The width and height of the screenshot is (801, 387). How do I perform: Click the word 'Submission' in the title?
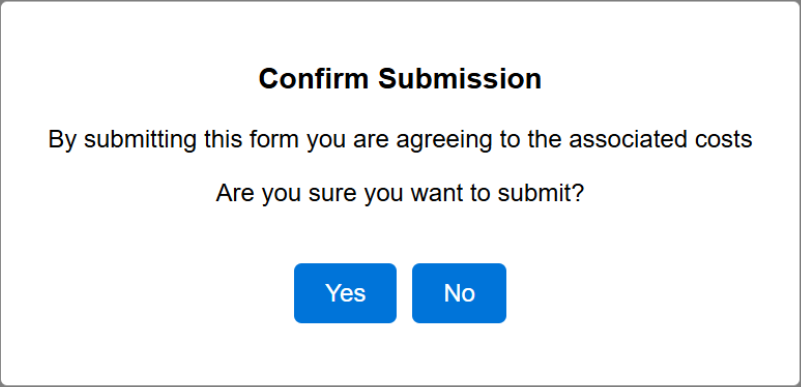[x=460, y=79]
